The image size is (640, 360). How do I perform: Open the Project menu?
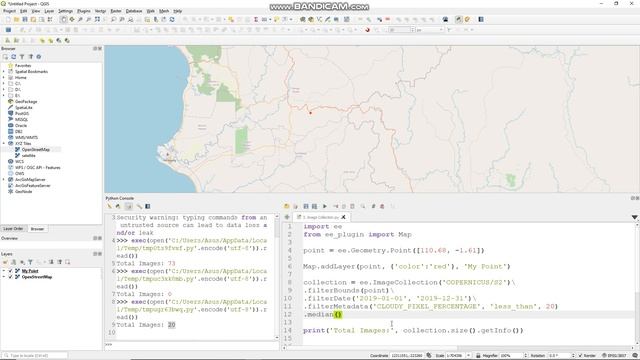[9, 11]
